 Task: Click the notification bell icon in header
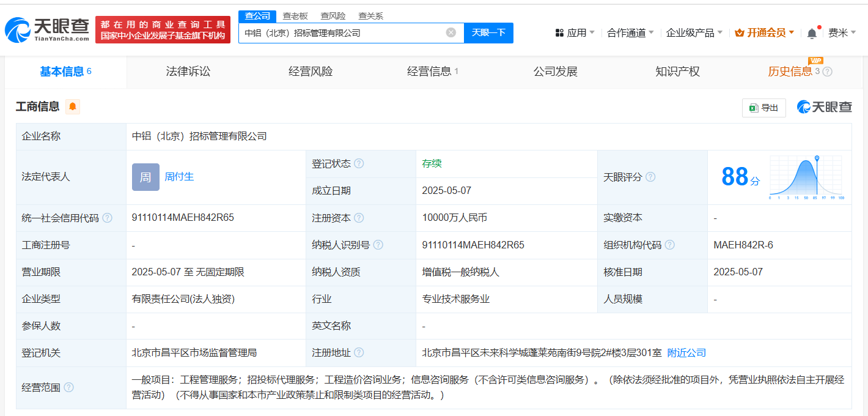(812, 33)
